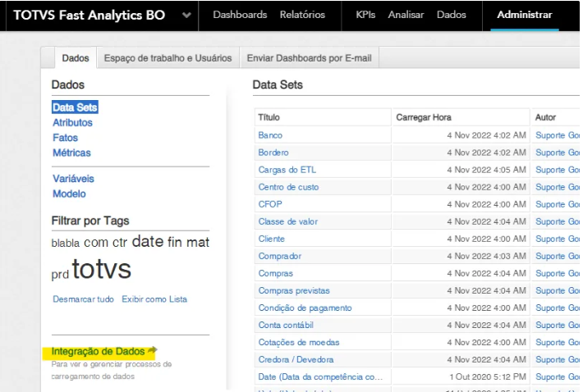Click Desmarcar tudo to clear tags
The height and width of the screenshot is (392, 583).
pos(83,299)
